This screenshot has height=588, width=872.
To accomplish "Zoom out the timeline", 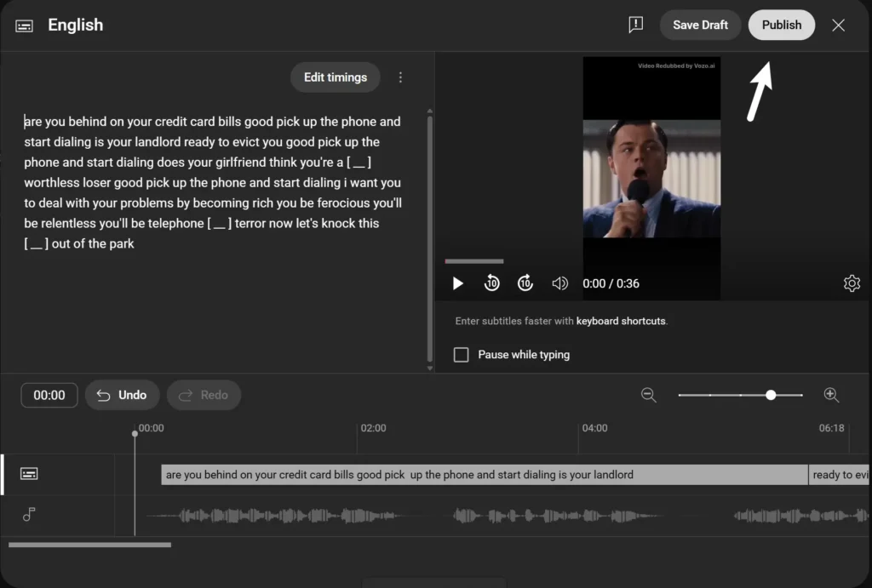I will click(x=648, y=395).
